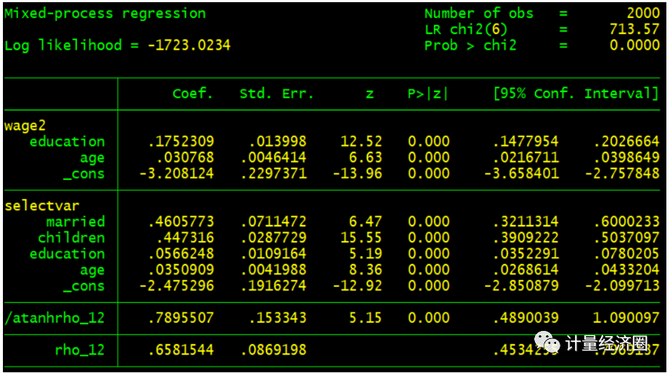
Task: Click the confidence bound .2026664
Action: pos(626,141)
